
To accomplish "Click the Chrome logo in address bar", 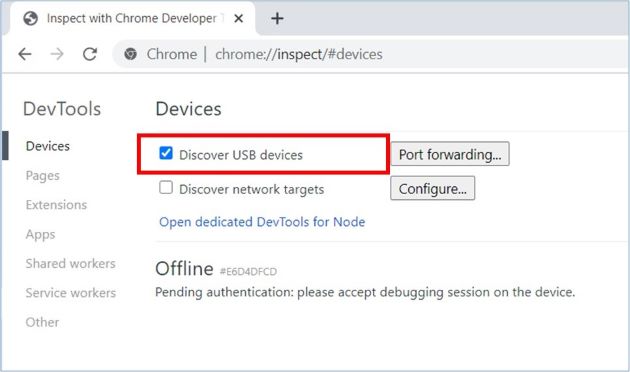I will click(130, 54).
